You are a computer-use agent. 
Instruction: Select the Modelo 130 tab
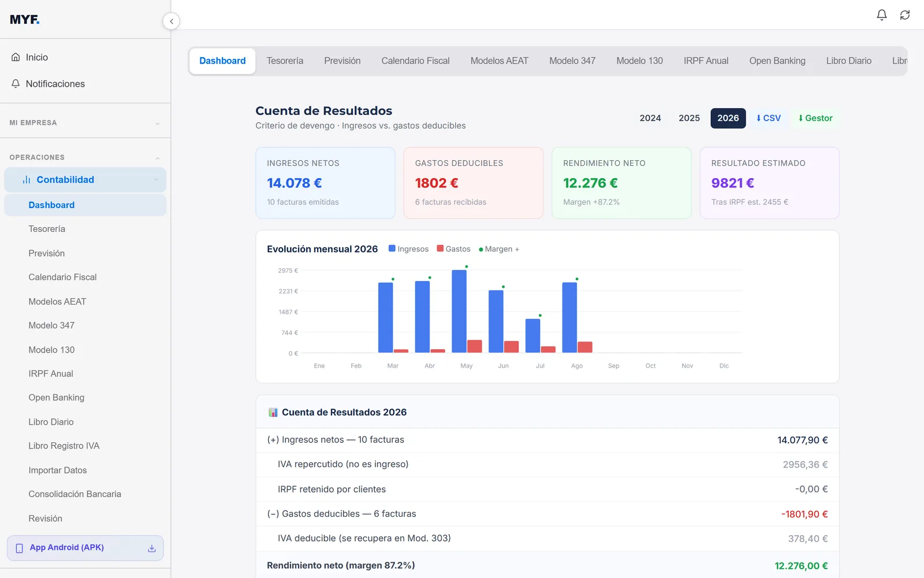click(639, 61)
